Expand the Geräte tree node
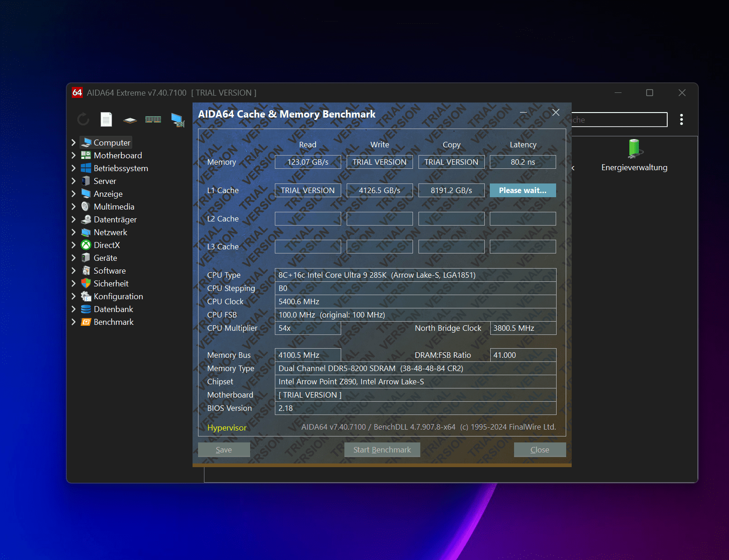This screenshot has width=729, height=560. tap(74, 258)
